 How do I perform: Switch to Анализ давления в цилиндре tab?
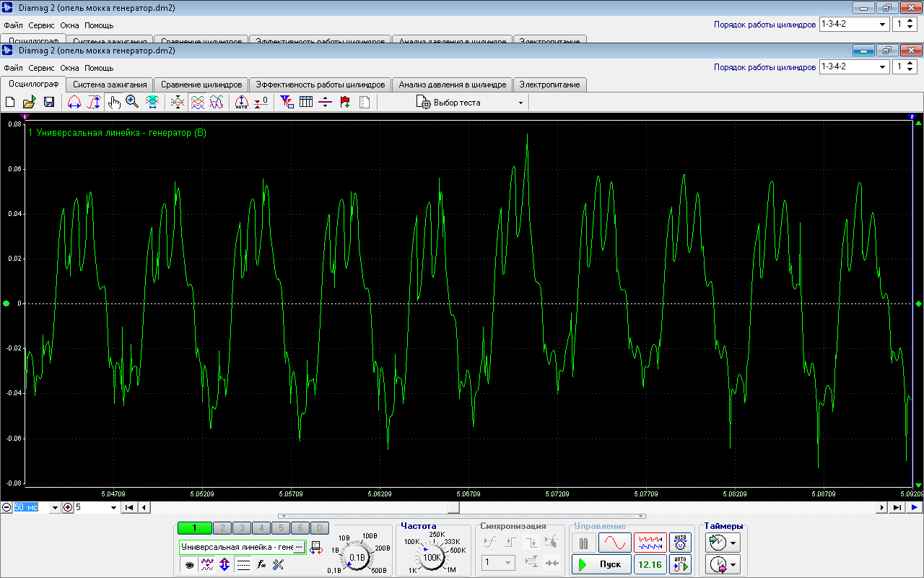click(x=453, y=85)
